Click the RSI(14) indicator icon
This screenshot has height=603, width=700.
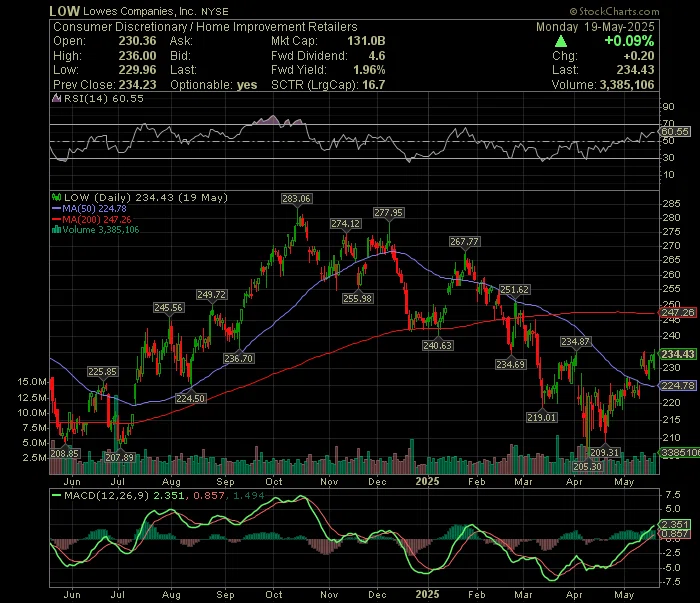click(x=56, y=98)
